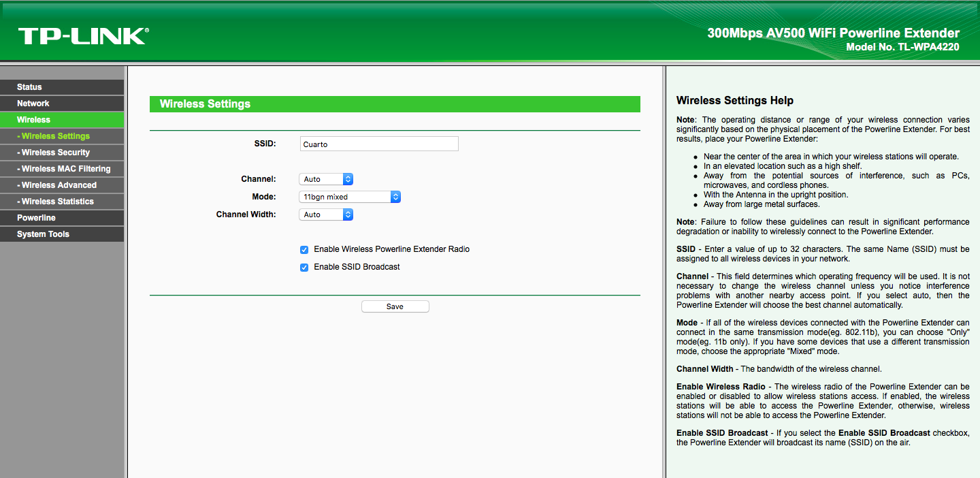980x478 pixels.
Task: Open the System Tools menu
Action: pos(62,234)
